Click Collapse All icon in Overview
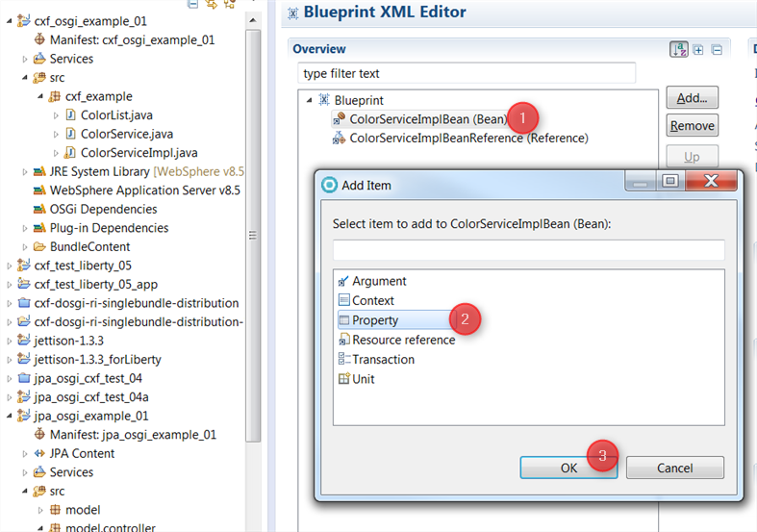The image size is (757, 532). [717, 50]
